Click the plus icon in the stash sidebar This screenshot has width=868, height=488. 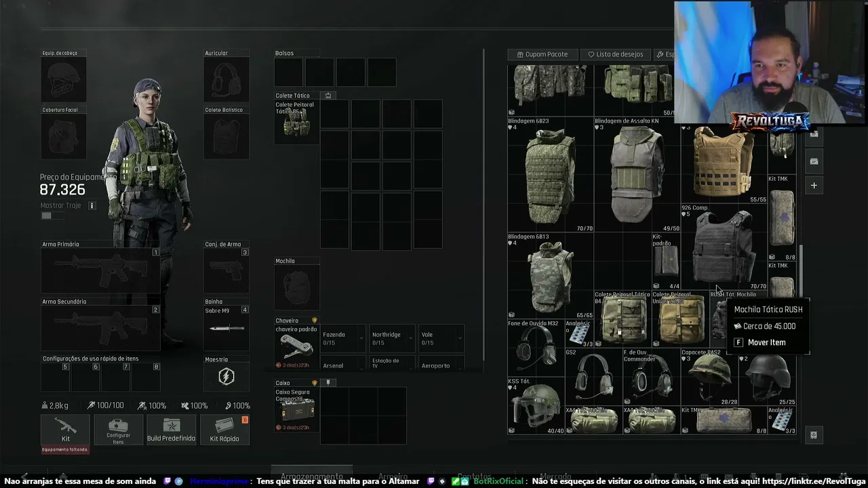(814, 185)
